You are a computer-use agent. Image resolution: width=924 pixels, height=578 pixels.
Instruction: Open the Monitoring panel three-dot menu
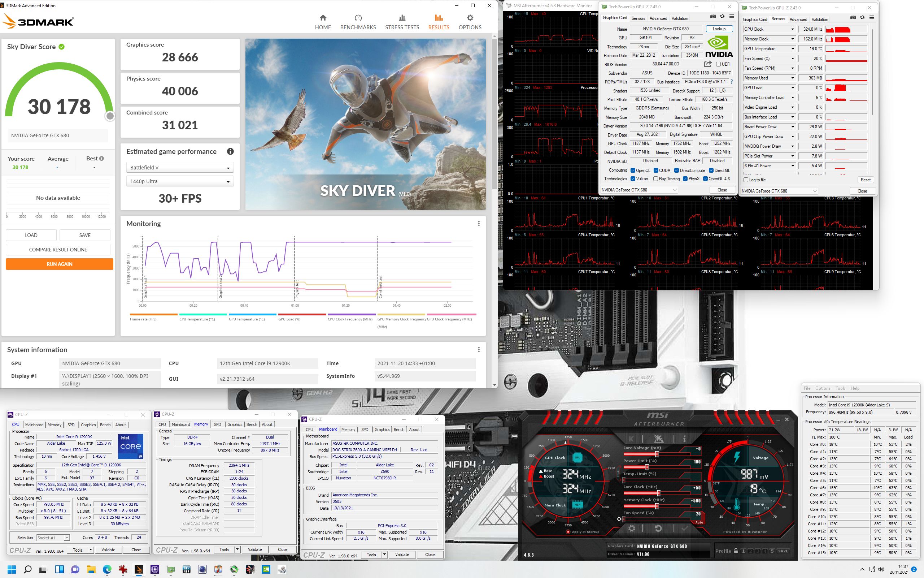pyautogui.click(x=479, y=224)
